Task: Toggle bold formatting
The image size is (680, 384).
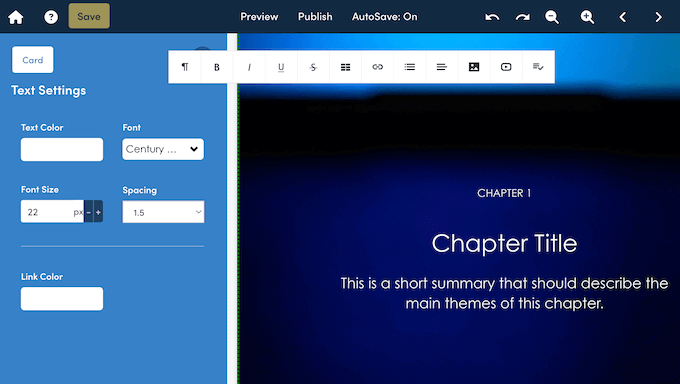Action: 217,67
